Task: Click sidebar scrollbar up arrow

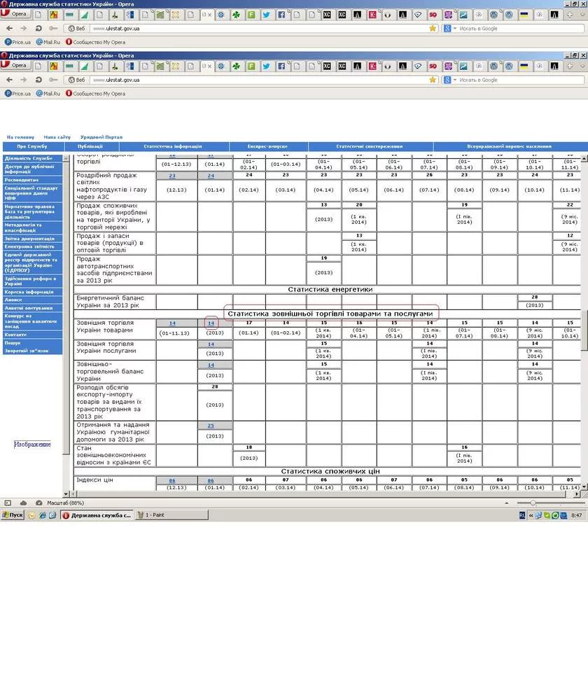Action: coord(66,158)
